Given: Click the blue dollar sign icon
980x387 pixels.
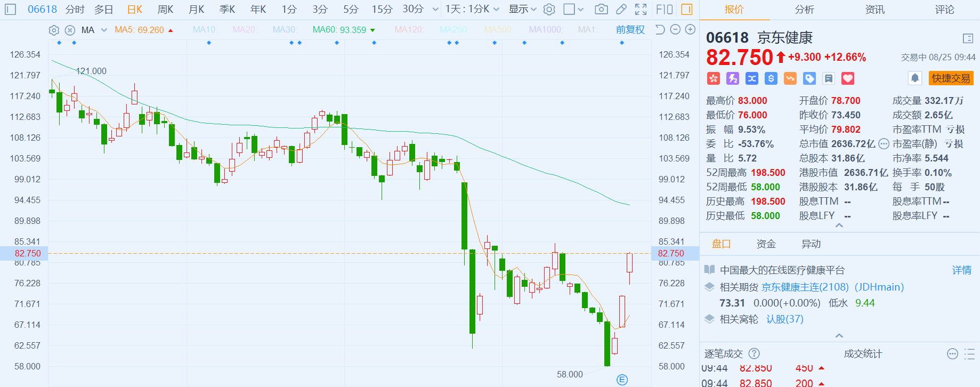Looking at the screenshot, I should (x=771, y=79).
